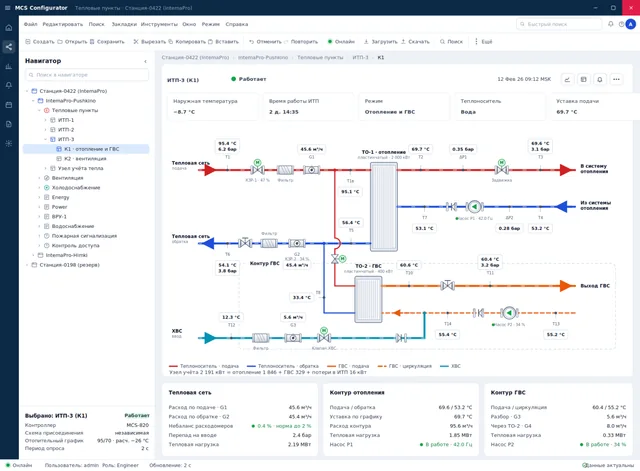Open the Инструменты menu
The height and width of the screenshot is (471, 640).
[159, 24]
